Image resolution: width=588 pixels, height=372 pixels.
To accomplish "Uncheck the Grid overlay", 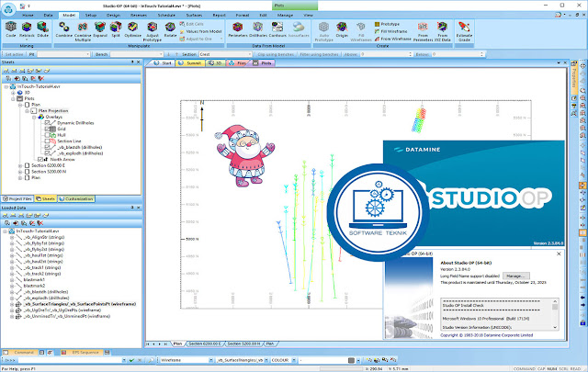I will (x=47, y=129).
